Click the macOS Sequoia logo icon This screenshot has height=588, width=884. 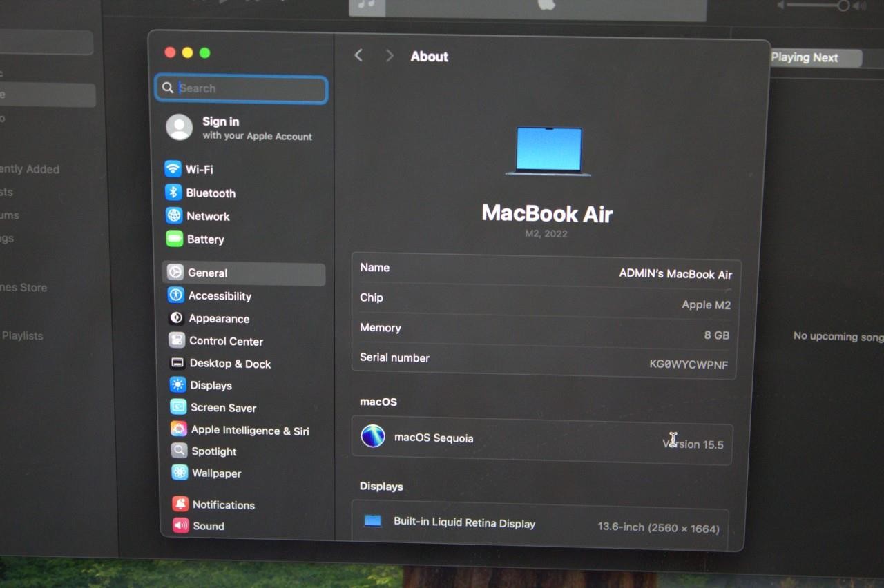(373, 436)
